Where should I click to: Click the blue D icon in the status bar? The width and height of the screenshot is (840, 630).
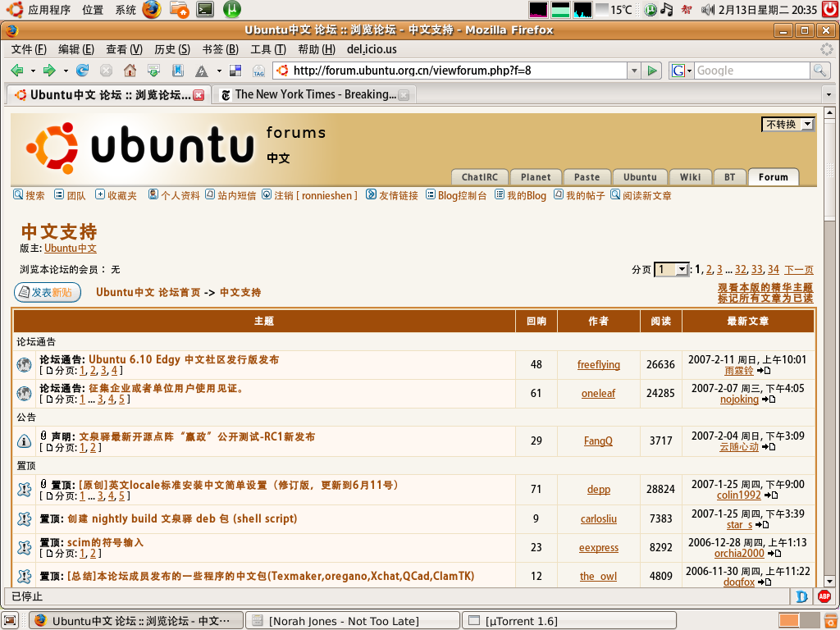click(802, 596)
